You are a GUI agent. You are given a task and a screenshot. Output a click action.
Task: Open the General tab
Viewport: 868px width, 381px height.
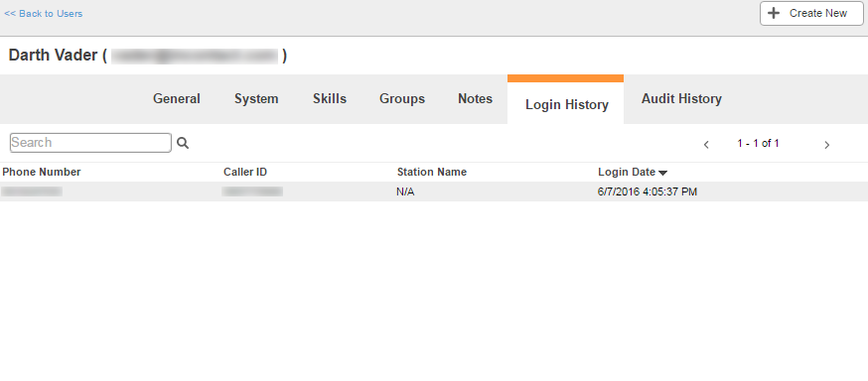pyautogui.click(x=177, y=99)
